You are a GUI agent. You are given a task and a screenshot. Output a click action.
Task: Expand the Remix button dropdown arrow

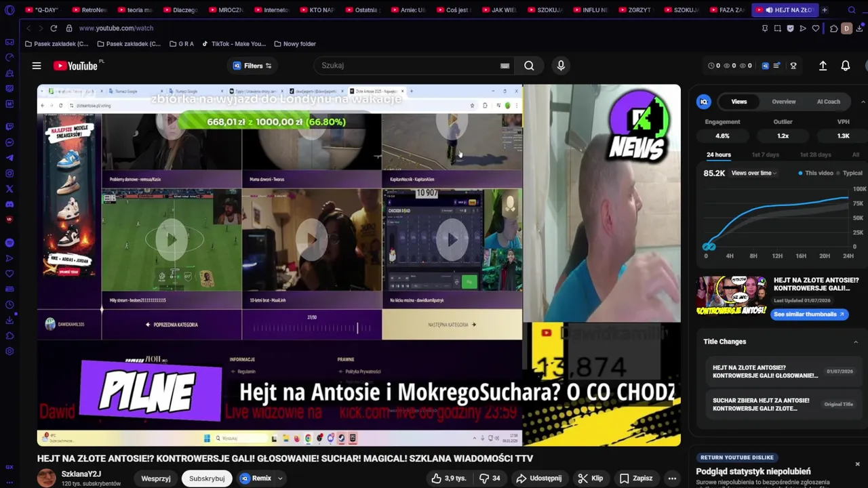280,479
